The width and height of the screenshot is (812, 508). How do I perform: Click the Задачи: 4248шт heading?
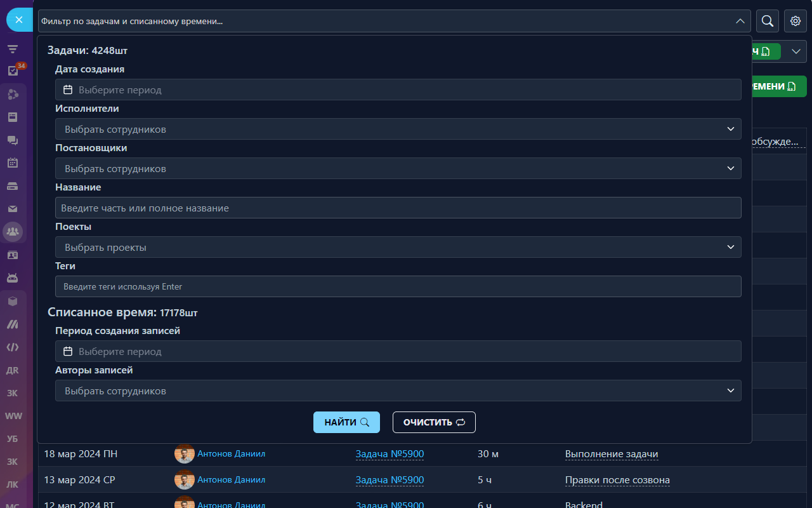tap(88, 50)
